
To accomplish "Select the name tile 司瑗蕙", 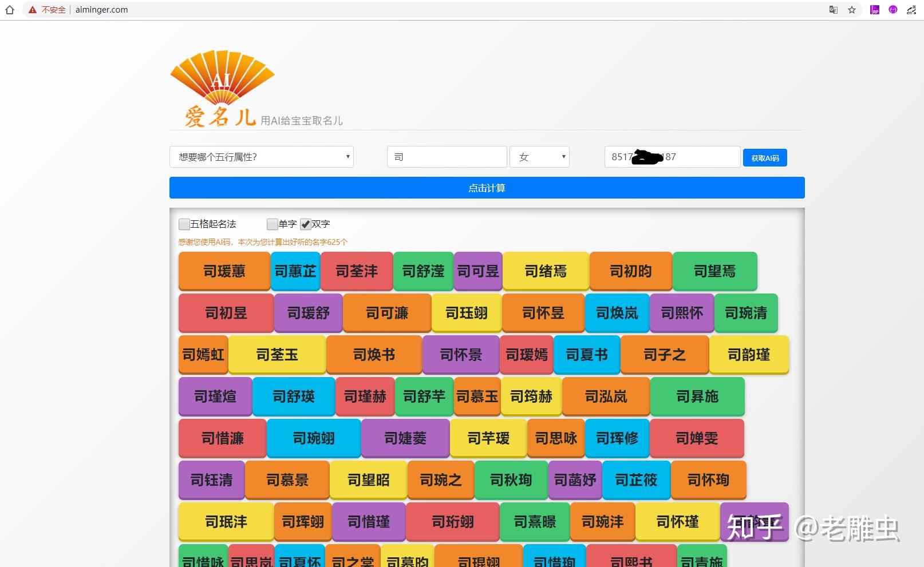I will [x=224, y=271].
